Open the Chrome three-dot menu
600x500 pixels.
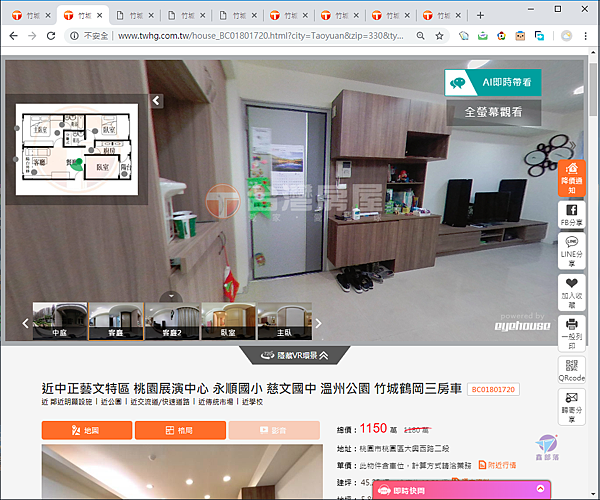(585, 36)
